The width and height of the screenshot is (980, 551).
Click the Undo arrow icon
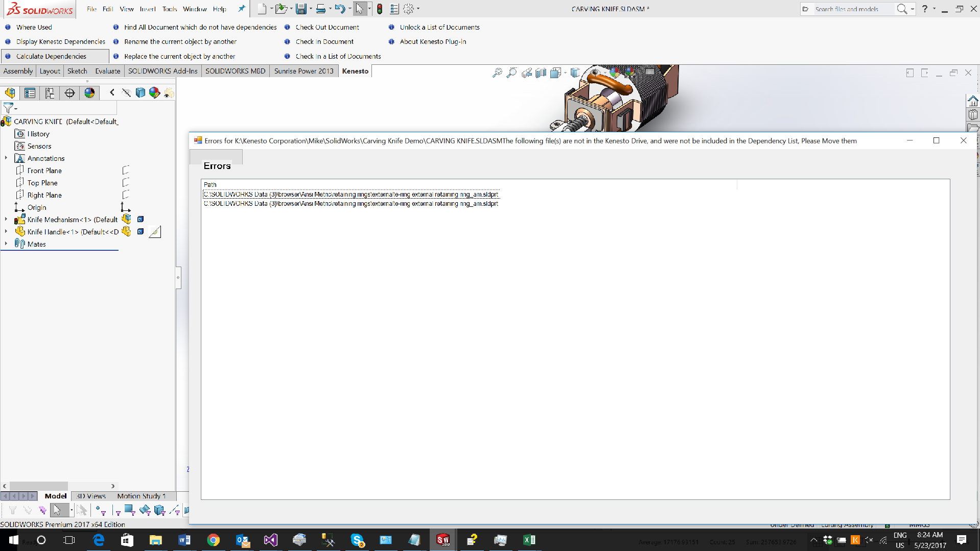click(x=340, y=9)
